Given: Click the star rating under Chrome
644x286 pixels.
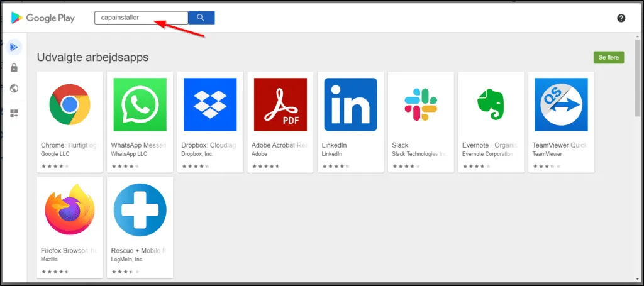Looking at the screenshot, I should pos(55,167).
